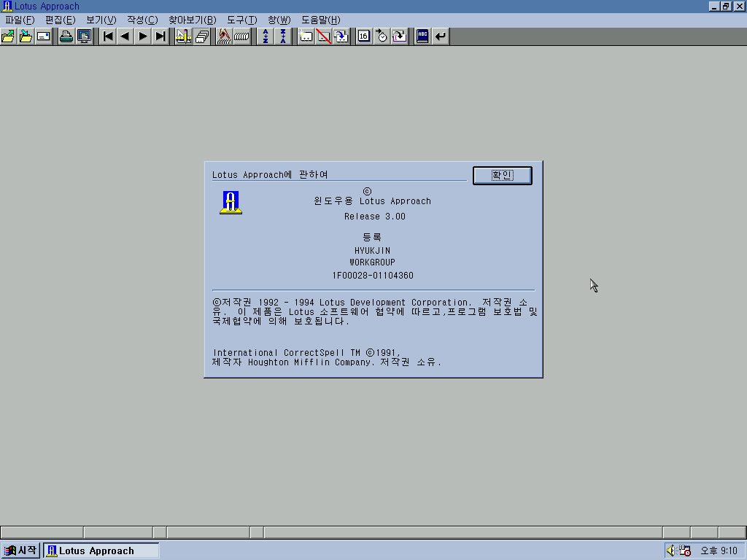
Task: Click the Lotus Approach title bar icon
Action: 7,6
